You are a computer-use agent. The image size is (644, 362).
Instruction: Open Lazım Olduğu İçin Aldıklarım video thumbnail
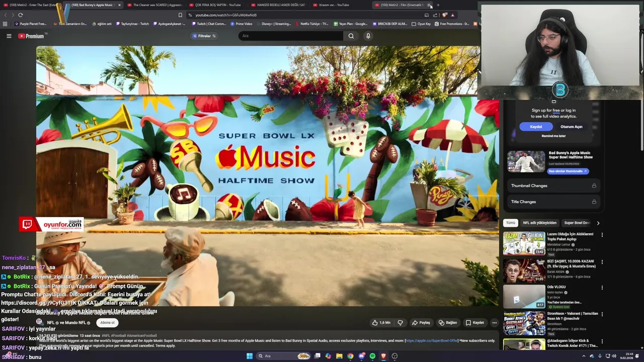pyautogui.click(x=524, y=243)
